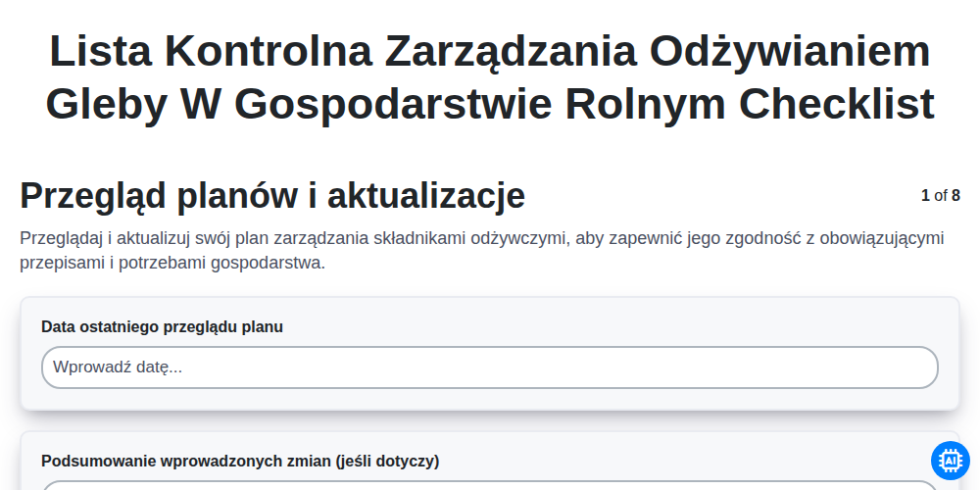Click the 'Lista Kontrolna Zarządzania Odżywianiem' title line

point(490,51)
